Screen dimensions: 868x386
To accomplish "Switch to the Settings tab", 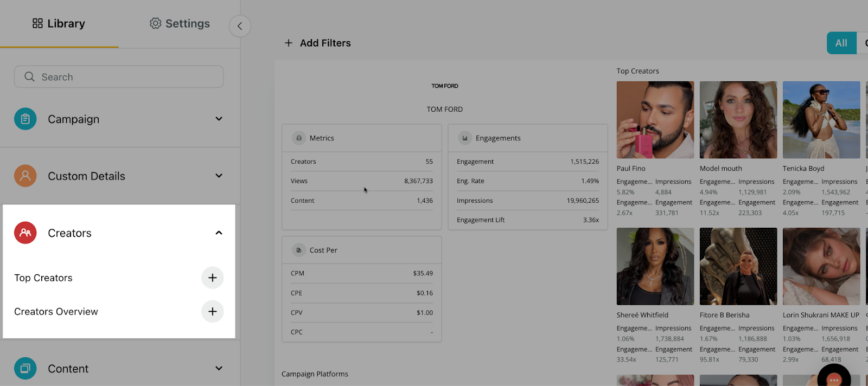I will tap(180, 24).
